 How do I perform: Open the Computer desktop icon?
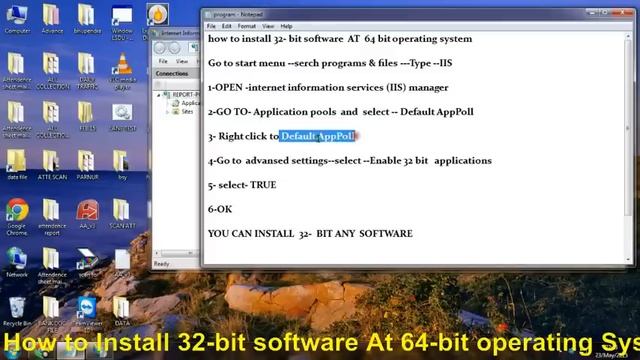(x=17, y=20)
